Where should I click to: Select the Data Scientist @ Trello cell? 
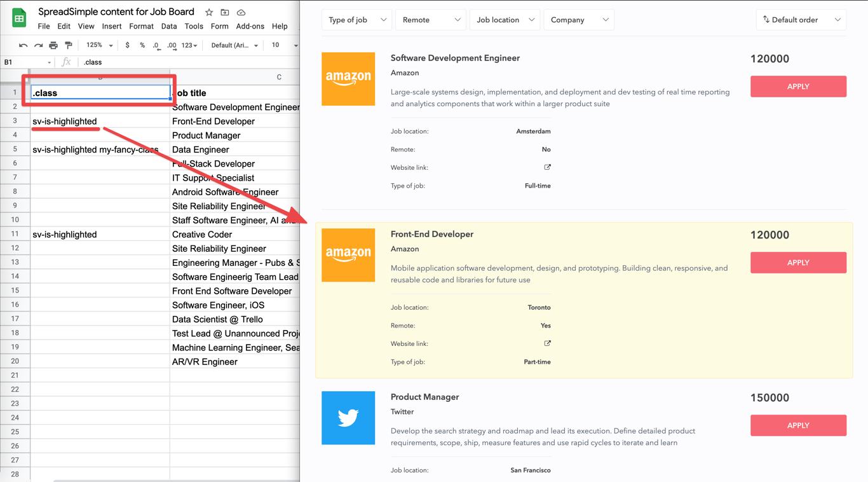235,319
